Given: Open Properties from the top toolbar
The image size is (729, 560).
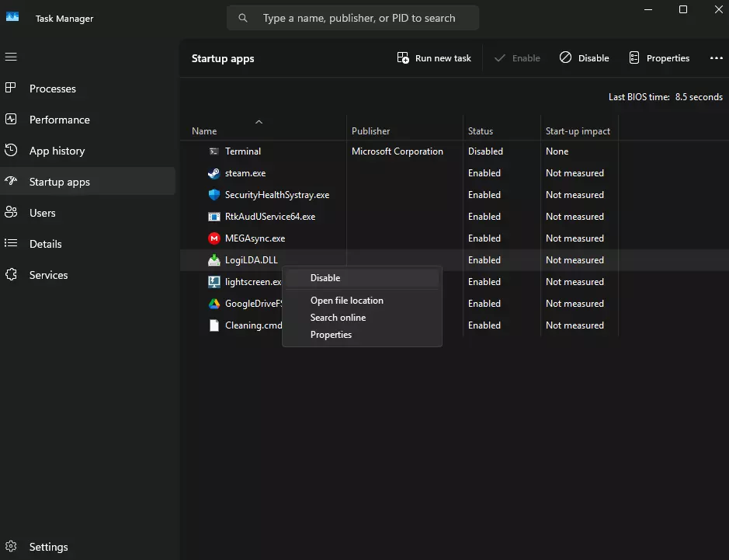Looking at the screenshot, I should pos(659,58).
